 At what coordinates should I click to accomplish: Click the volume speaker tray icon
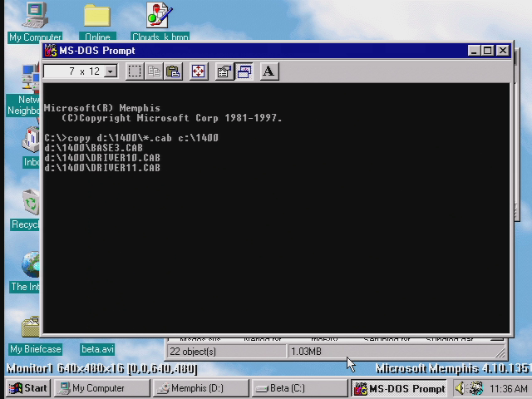tap(460, 388)
